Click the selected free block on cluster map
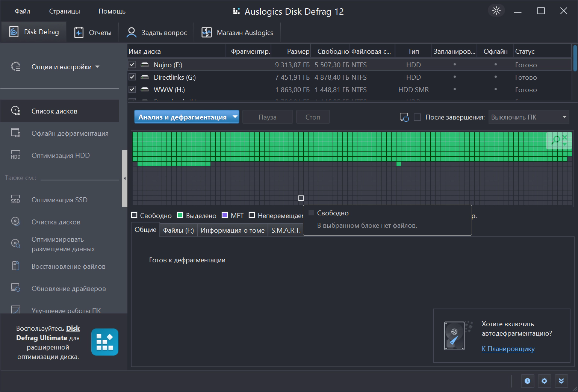Viewport: 578px width, 392px height. (x=301, y=198)
